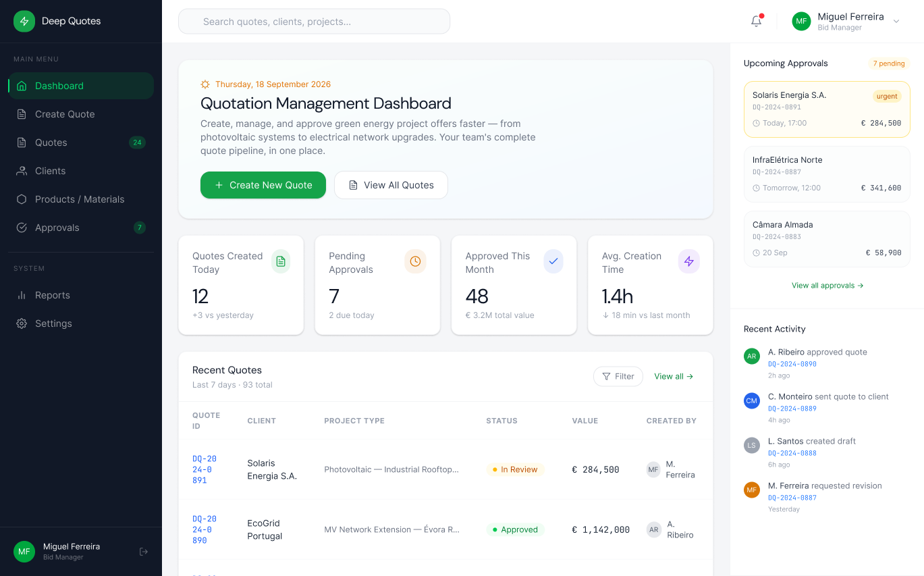Click the Pending Approvals clock icon

tap(415, 261)
